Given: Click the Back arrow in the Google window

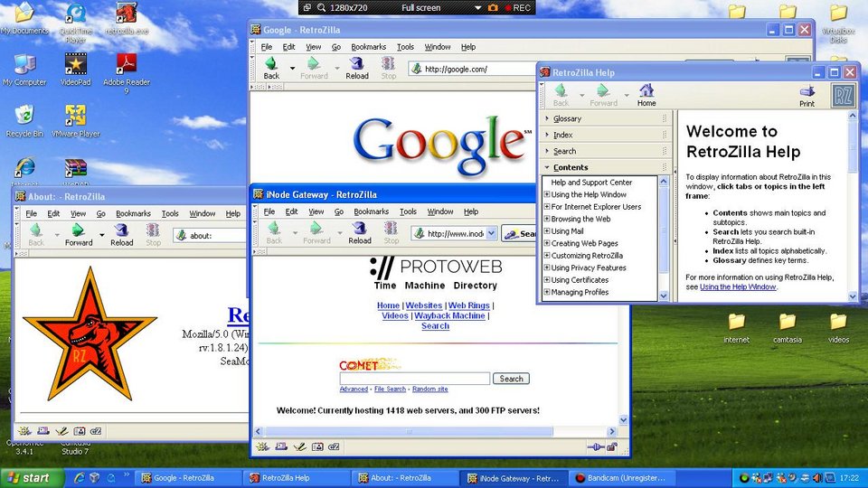Looking at the screenshot, I should point(271,69).
